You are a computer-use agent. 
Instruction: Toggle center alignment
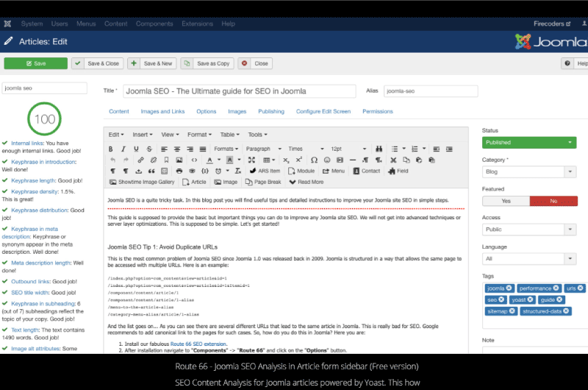[x=177, y=149]
